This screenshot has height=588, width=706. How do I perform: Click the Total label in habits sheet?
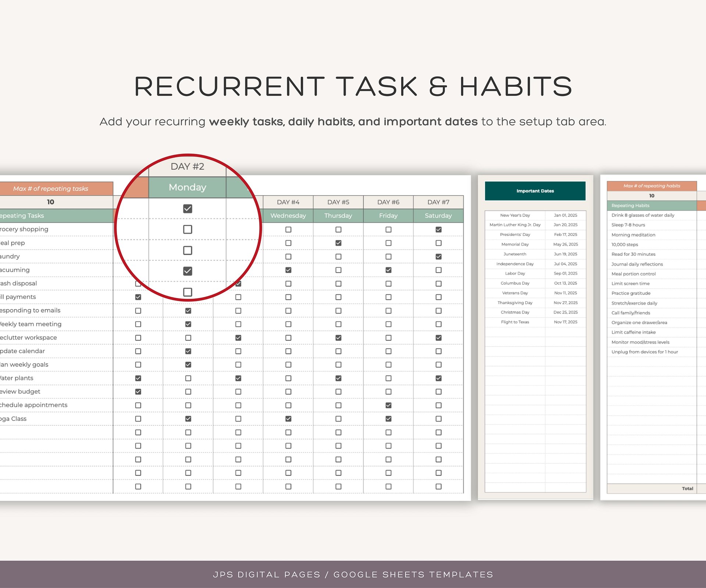click(x=687, y=488)
